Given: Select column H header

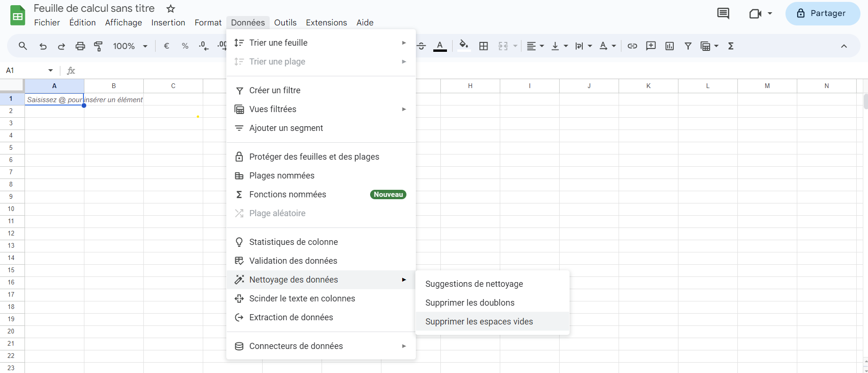Looking at the screenshot, I should coord(470,86).
